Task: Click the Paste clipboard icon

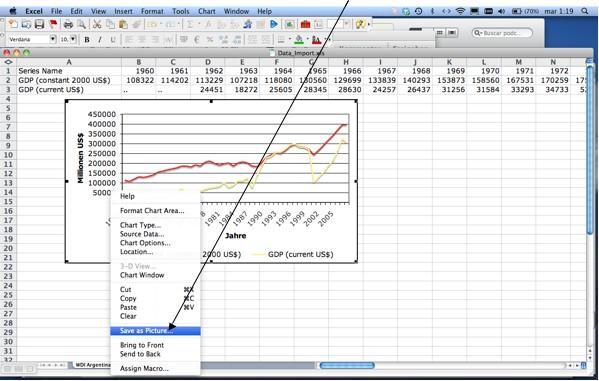Action: coord(123,24)
